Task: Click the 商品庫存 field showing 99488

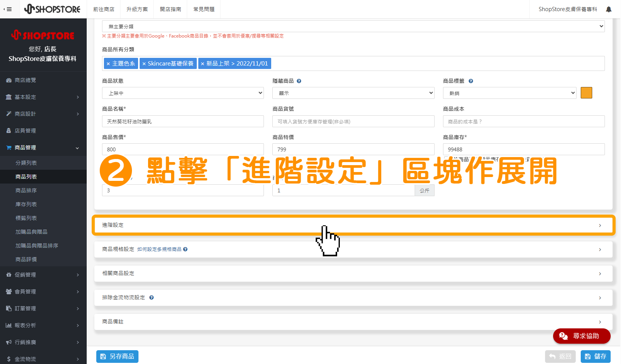Action: point(524,149)
